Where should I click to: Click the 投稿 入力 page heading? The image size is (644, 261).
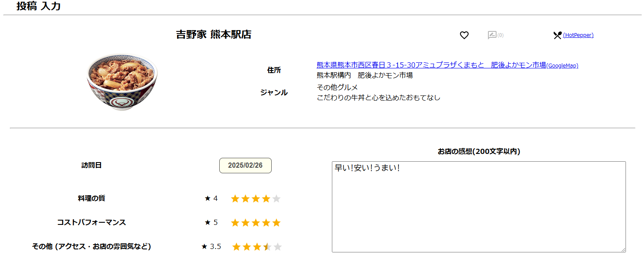[x=39, y=6]
